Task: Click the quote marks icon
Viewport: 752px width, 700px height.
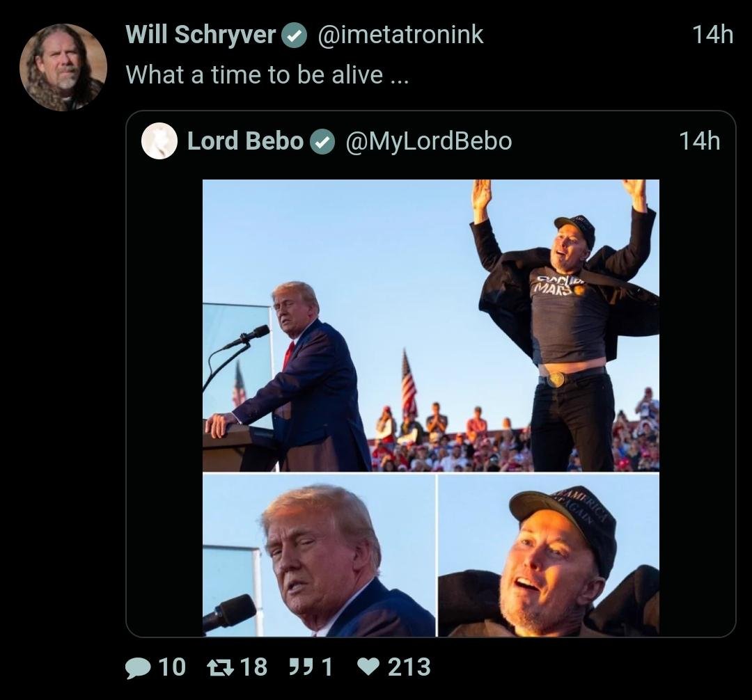Action: point(300,668)
